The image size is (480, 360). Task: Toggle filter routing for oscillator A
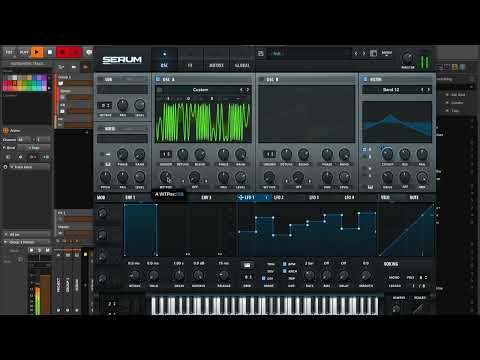tap(365, 150)
